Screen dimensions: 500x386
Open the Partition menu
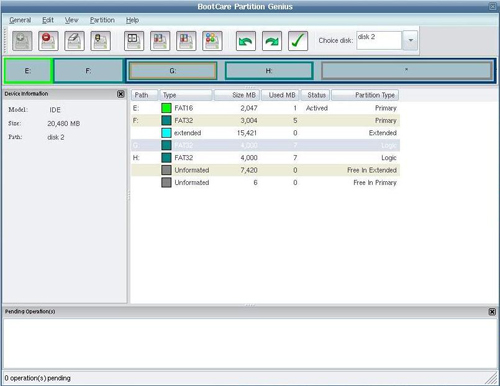pos(102,20)
